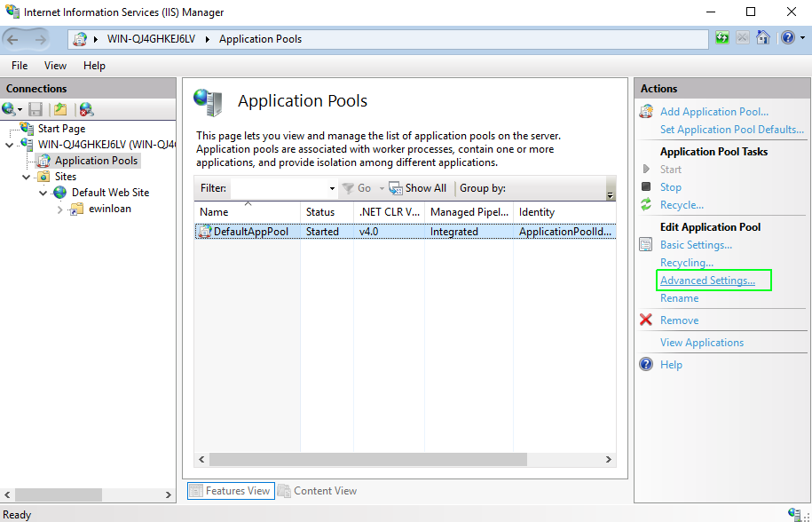Image resolution: width=812 pixels, height=522 pixels.
Task: Sort by the .NET CLR Version header
Action: [x=389, y=212]
